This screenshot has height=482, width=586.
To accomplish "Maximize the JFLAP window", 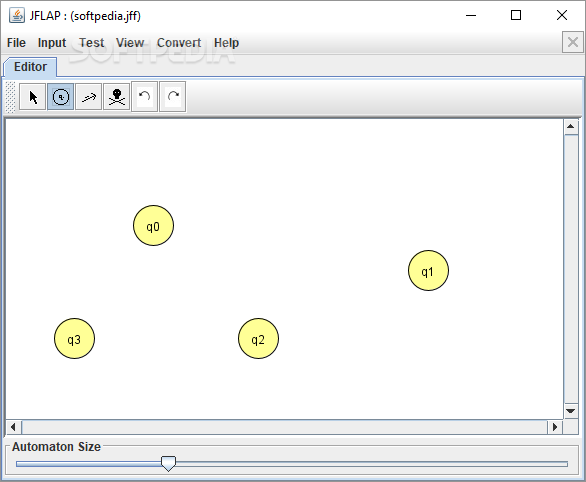I will click(x=516, y=15).
